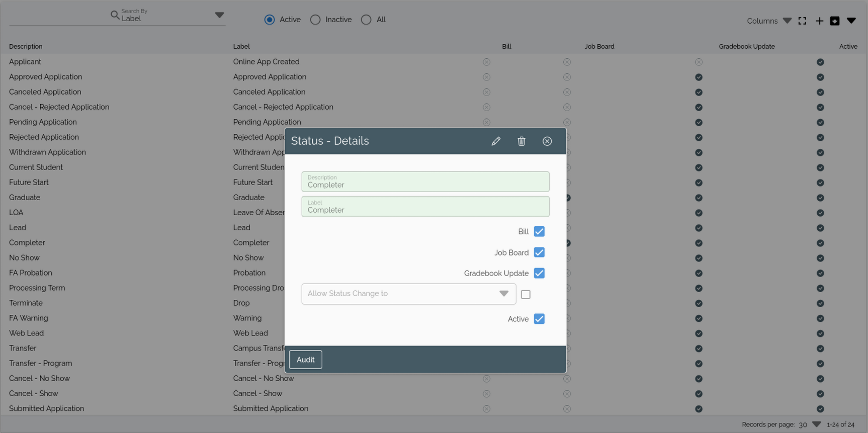Open the Records per page dropdown
The image size is (868, 433).
pyautogui.click(x=816, y=424)
